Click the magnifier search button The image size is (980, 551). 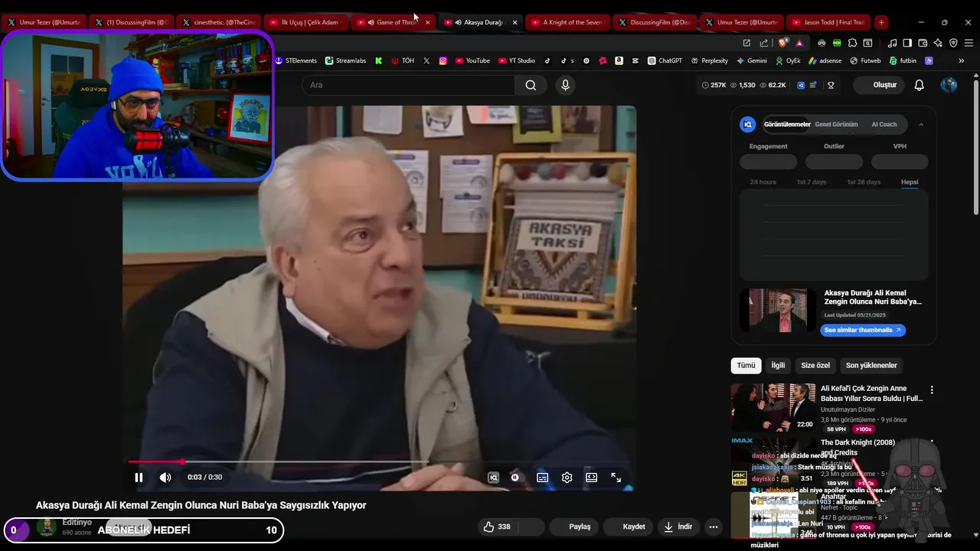531,85
